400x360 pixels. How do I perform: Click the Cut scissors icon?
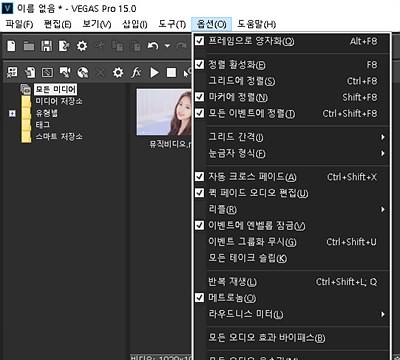(100, 46)
